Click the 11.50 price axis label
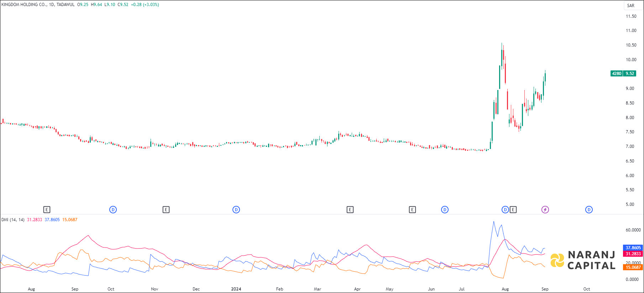 pyautogui.click(x=631, y=16)
